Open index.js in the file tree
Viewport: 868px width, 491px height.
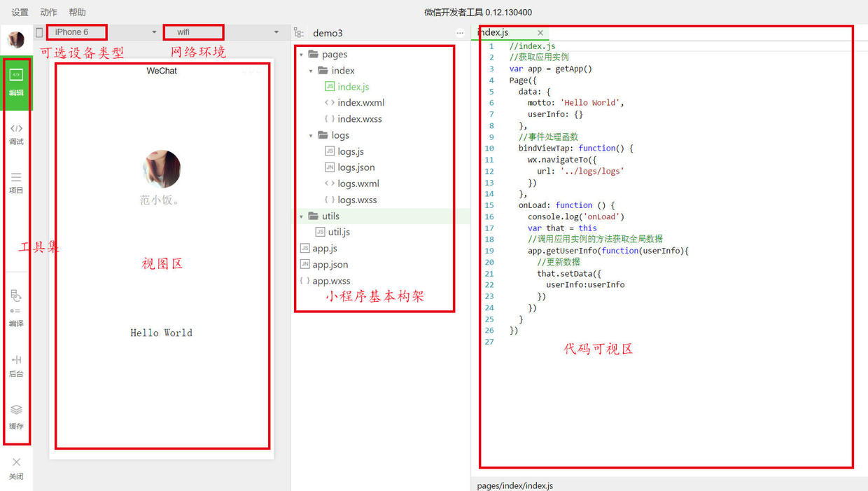[353, 87]
